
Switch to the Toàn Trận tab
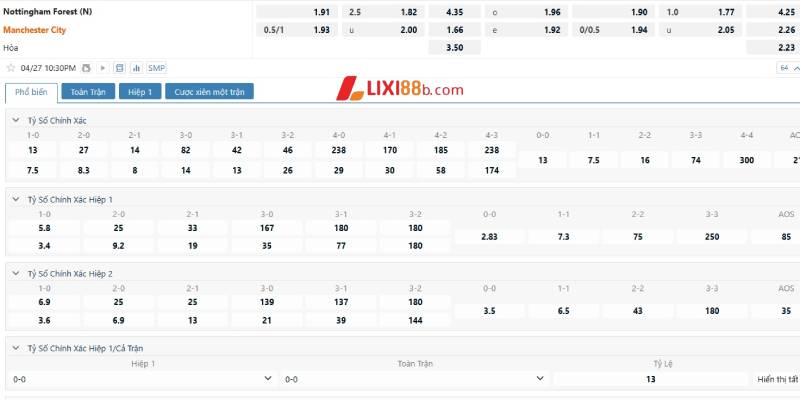[88, 91]
